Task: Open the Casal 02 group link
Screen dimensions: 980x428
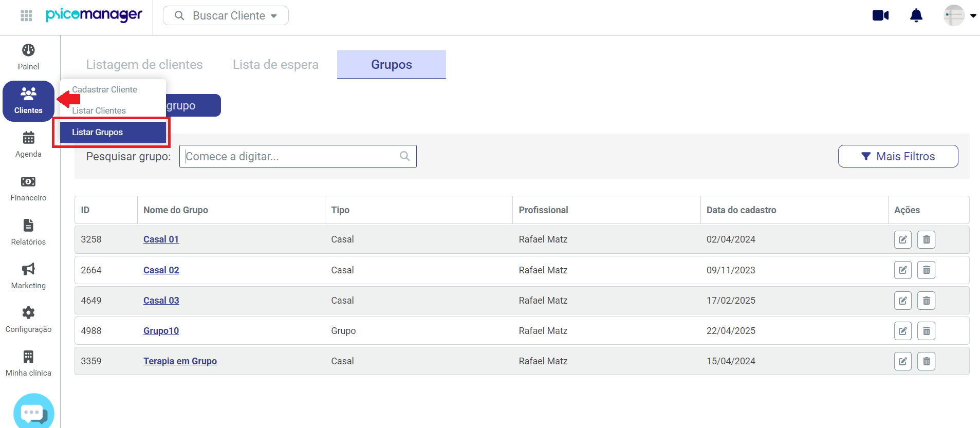Action: (x=161, y=270)
